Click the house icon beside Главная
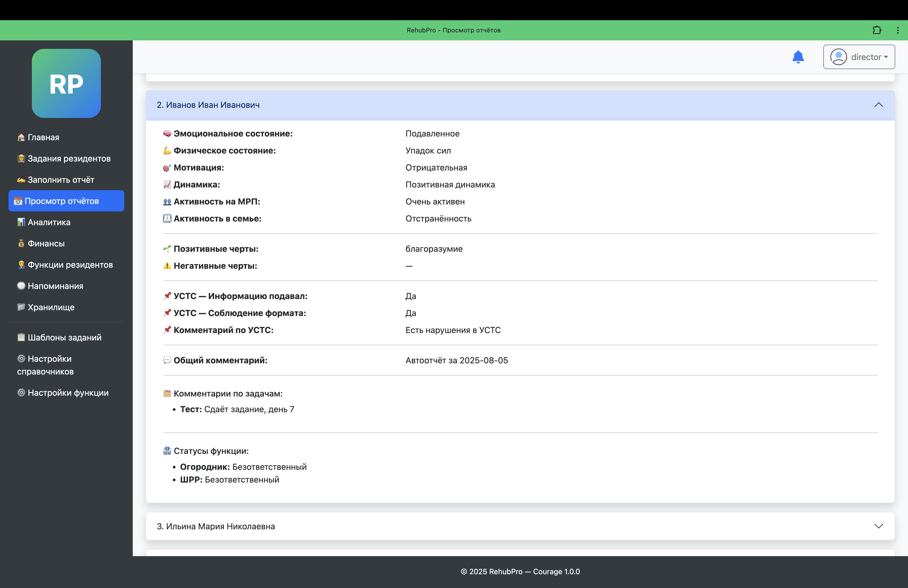This screenshot has height=588, width=908. (21, 137)
